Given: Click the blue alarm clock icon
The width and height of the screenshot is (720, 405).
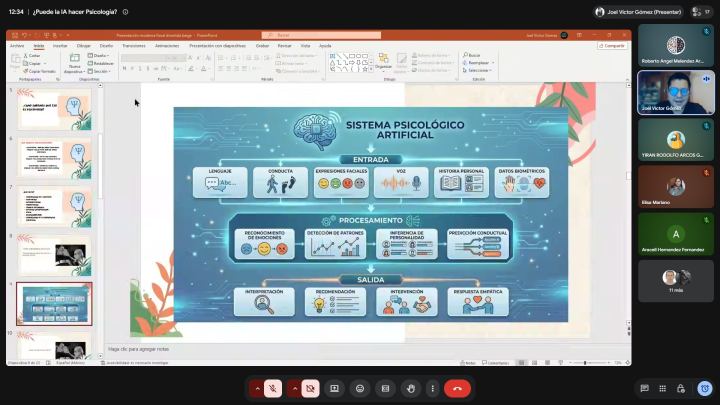Looking at the screenshot, I should (705, 388).
